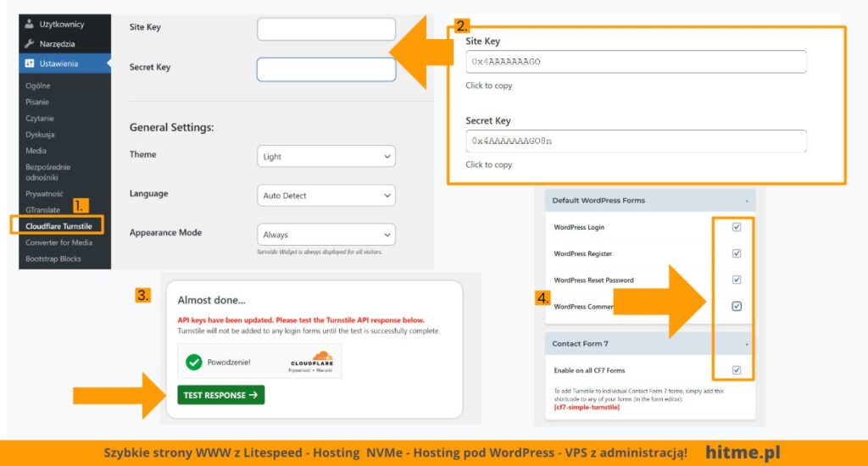Image resolution: width=868 pixels, height=466 pixels.
Task: Open Appearance Mode dropdown set to Always
Action: coord(326,235)
